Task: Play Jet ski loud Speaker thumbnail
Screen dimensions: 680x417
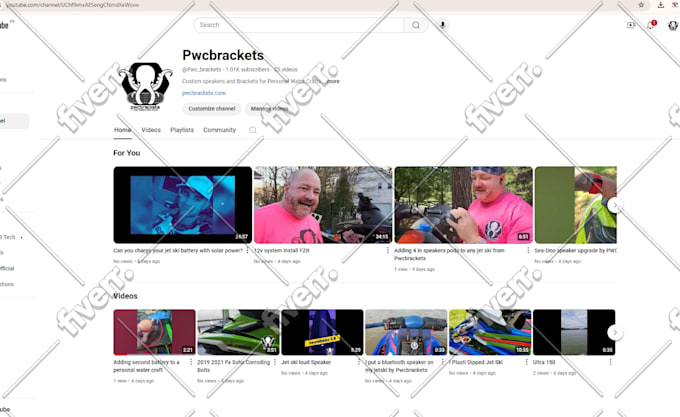Action: click(x=322, y=332)
